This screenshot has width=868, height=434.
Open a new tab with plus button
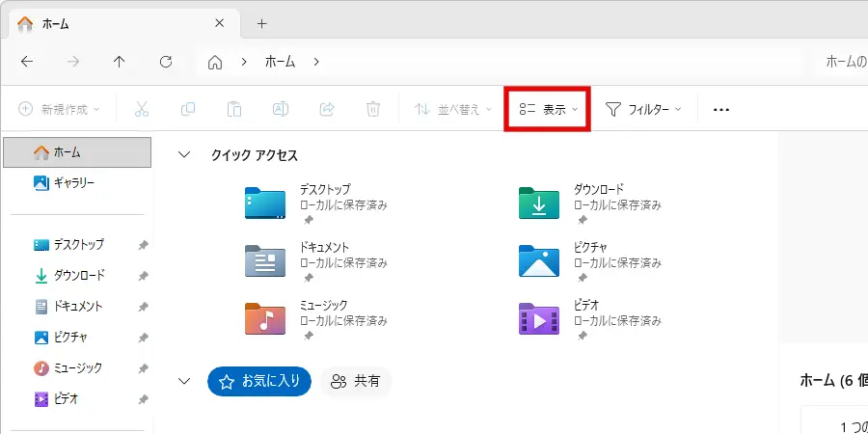[261, 24]
